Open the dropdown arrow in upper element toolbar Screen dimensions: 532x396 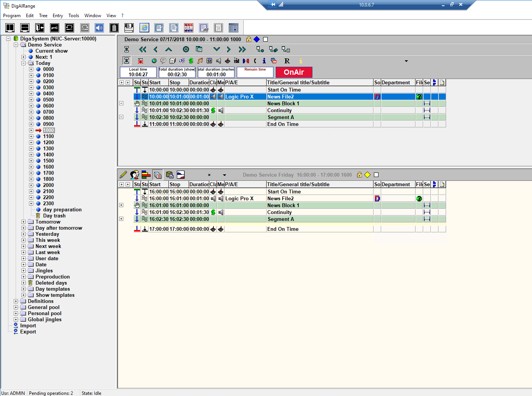click(406, 61)
